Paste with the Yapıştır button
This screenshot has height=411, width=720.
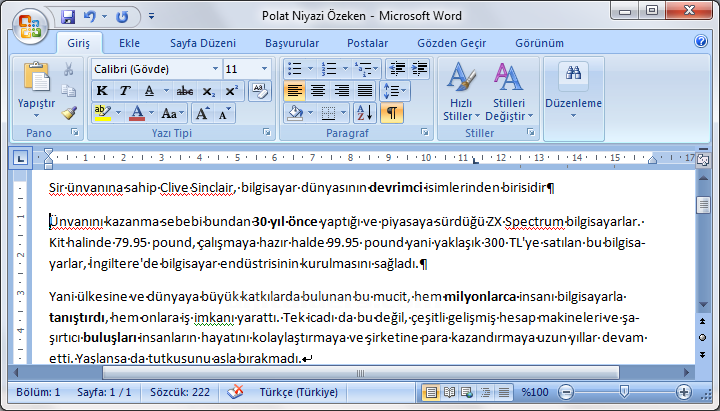pyautogui.click(x=37, y=91)
